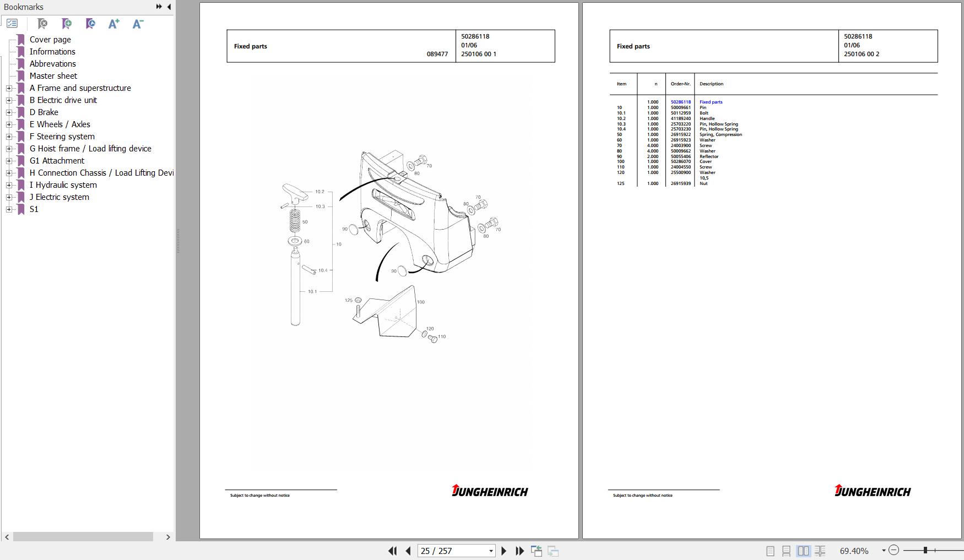Expand the B Electric drive unit bookmark

tap(9, 100)
